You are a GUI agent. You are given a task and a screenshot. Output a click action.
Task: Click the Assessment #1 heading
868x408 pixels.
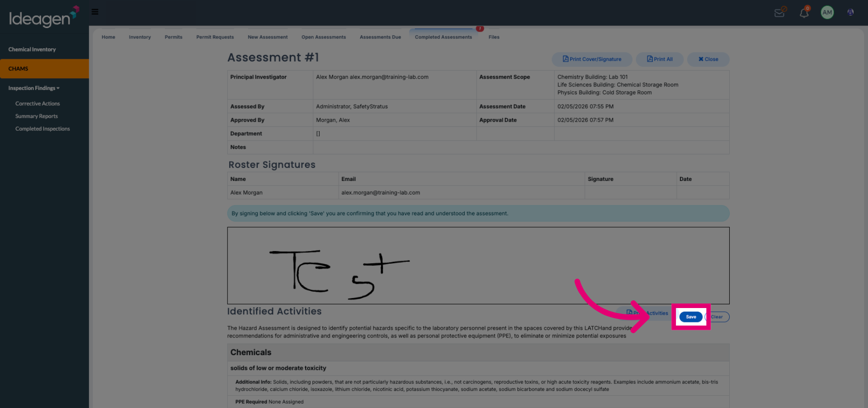click(273, 57)
